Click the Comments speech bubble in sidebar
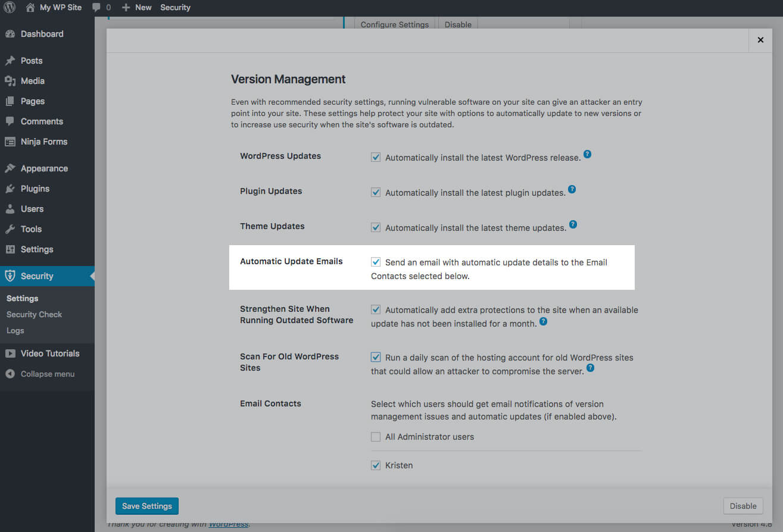Viewport: 783px width, 532px height. (42, 121)
